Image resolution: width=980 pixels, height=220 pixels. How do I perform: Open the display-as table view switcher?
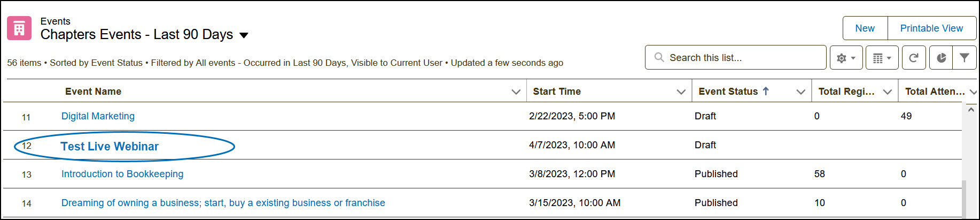point(882,58)
